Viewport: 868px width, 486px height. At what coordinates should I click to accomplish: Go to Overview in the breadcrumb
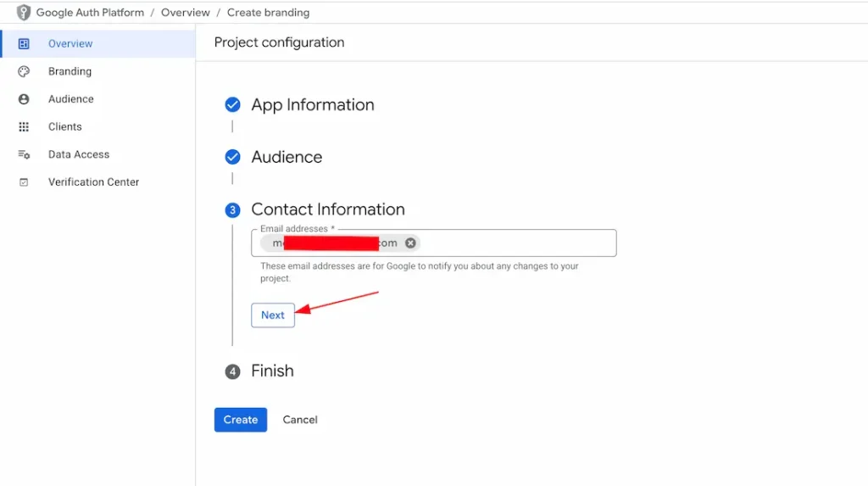(186, 13)
